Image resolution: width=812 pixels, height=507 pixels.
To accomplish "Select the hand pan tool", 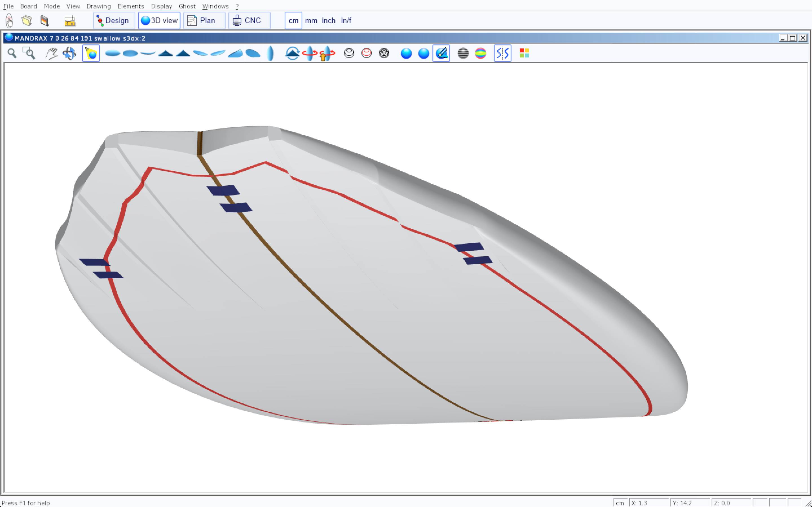I will (51, 53).
